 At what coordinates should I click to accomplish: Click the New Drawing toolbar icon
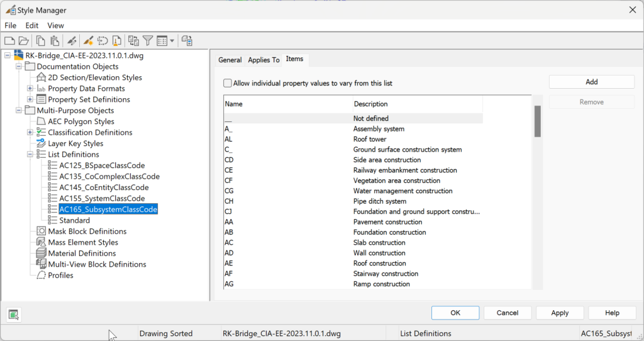click(x=9, y=41)
